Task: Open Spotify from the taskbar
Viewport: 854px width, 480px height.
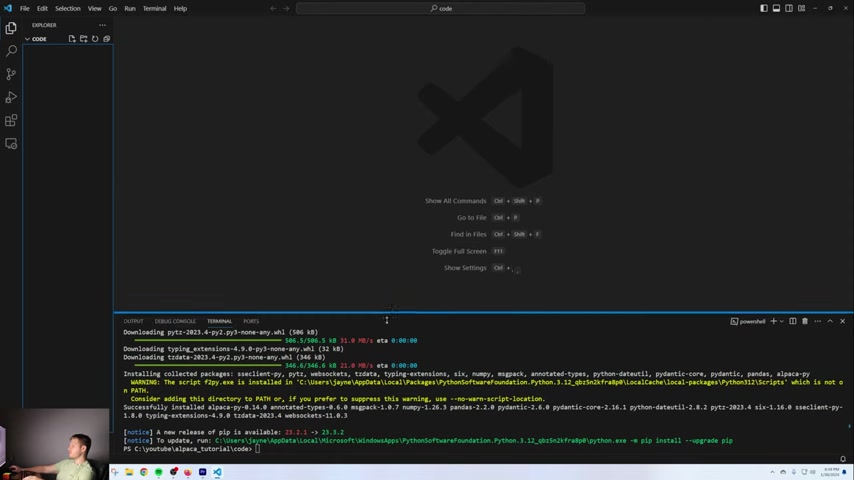Action: (158, 472)
